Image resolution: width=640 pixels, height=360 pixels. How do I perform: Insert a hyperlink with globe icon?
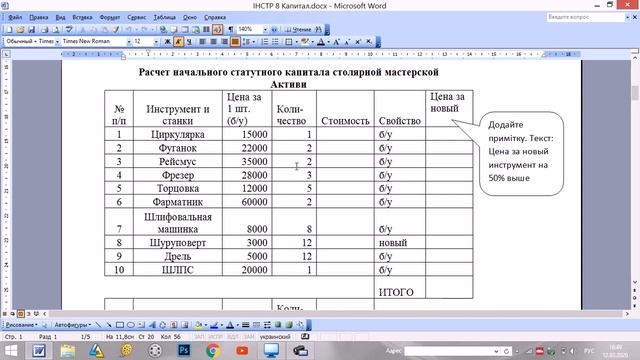[163, 29]
